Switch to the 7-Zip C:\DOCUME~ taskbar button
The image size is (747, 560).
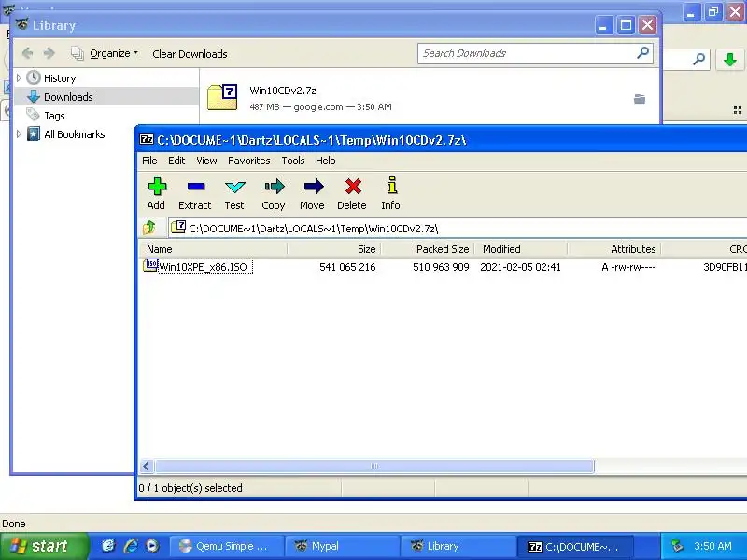click(x=575, y=546)
